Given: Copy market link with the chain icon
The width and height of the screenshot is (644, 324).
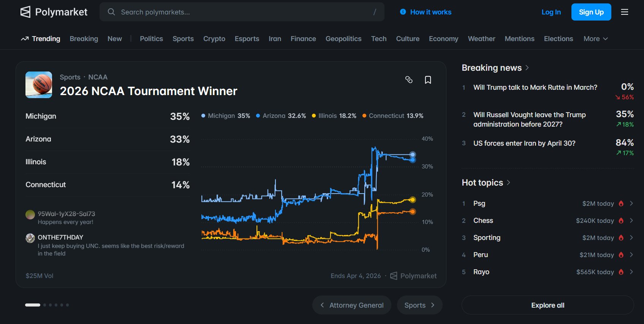Looking at the screenshot, I should [409, 80].
